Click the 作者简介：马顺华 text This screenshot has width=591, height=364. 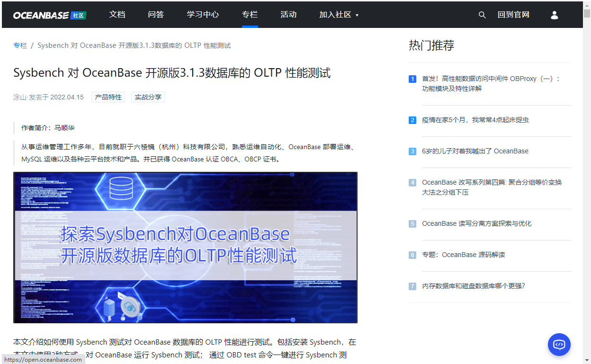click(48, 128)
